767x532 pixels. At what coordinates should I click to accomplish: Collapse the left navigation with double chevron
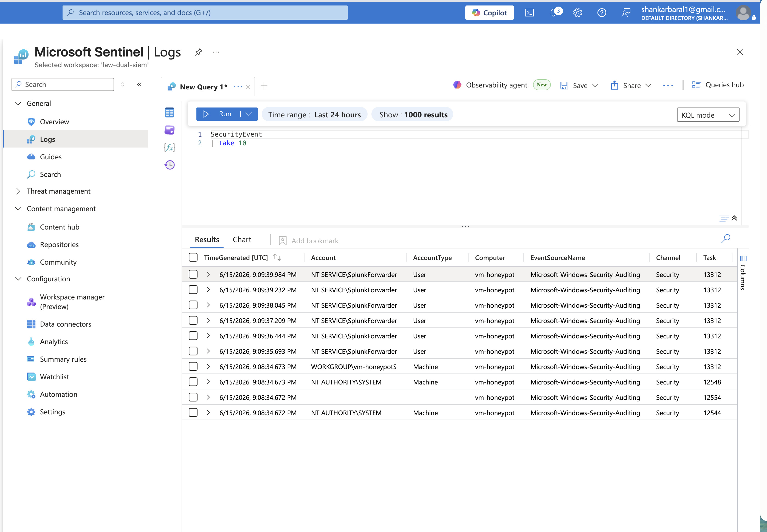click(139, 84)
